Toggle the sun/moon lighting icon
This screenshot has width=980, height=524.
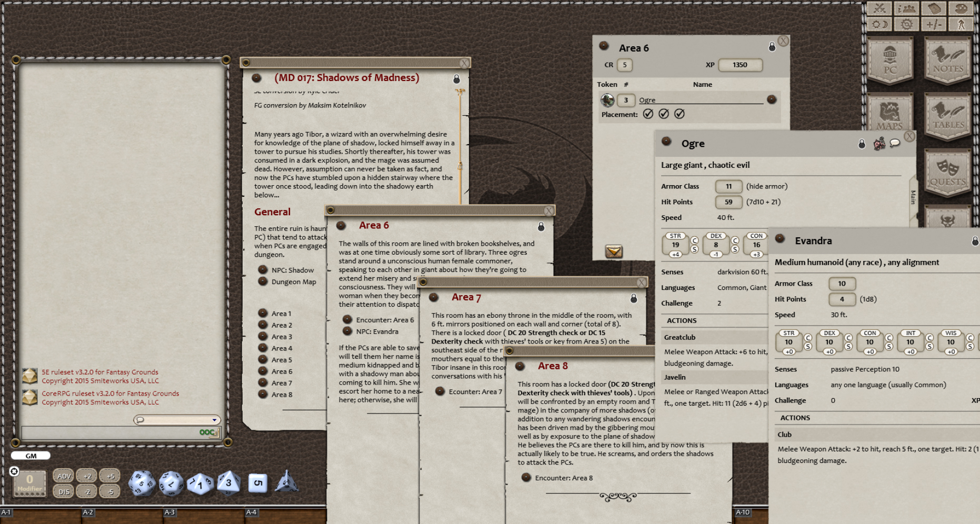[879, 24]
